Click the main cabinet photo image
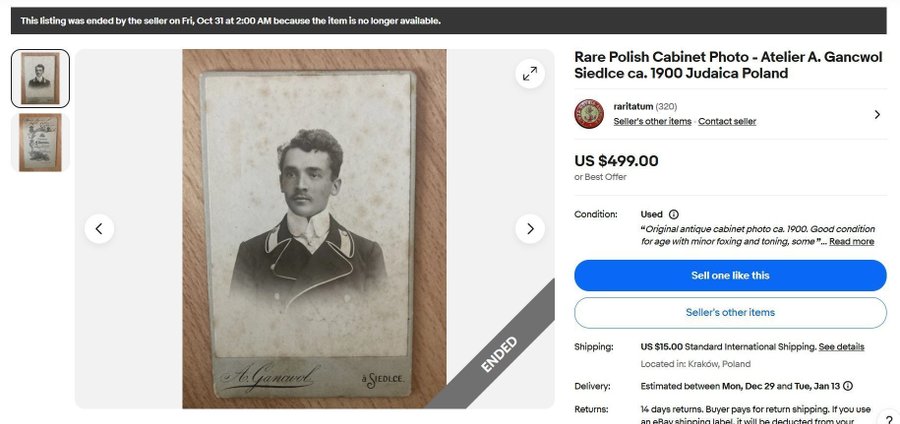Image resolution: width=900 pixels, height=424 pixels. (x=314, y=229)
